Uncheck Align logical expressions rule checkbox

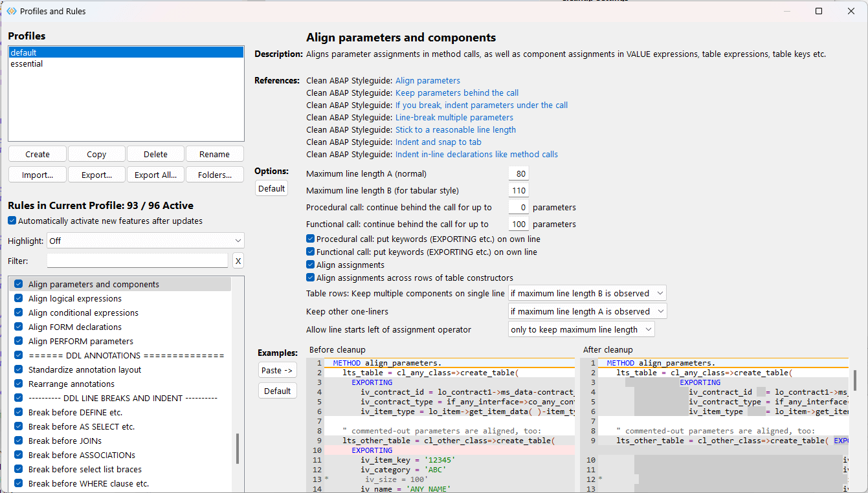click(19, 299)
